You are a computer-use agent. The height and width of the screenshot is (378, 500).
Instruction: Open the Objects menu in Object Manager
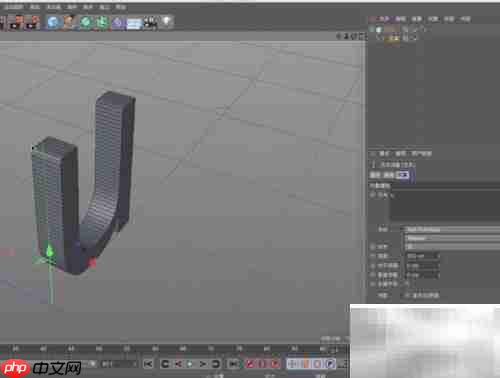[433, 19]
